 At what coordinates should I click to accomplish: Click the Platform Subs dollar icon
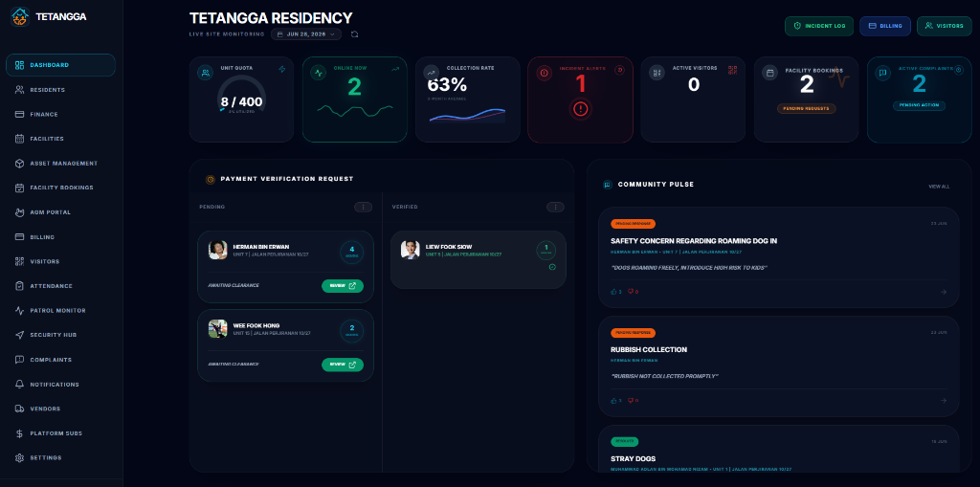(19, 433)
